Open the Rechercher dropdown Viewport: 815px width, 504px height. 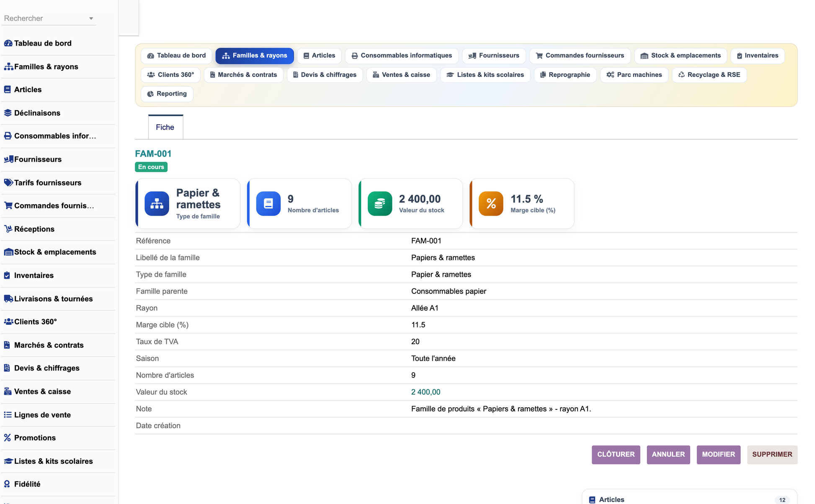49,18
